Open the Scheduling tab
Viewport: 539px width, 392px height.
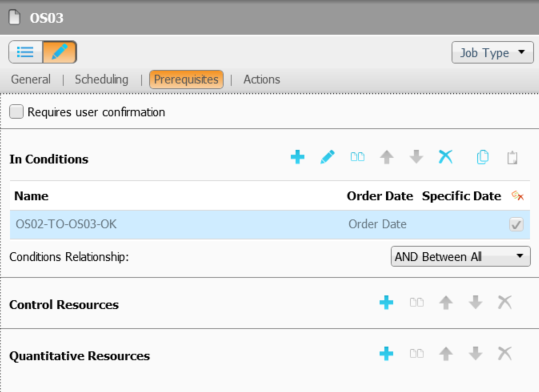pos(102,79)
